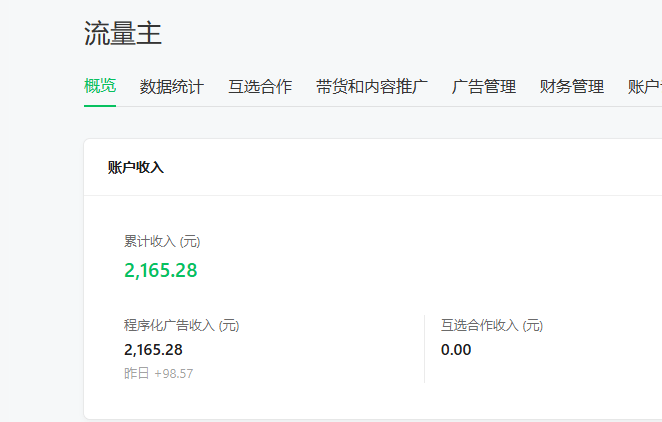Image resolution: width=662 pixels, height=422 pixels.
Task: Open the 数据统计 tab
Action: tap(172, 87)
